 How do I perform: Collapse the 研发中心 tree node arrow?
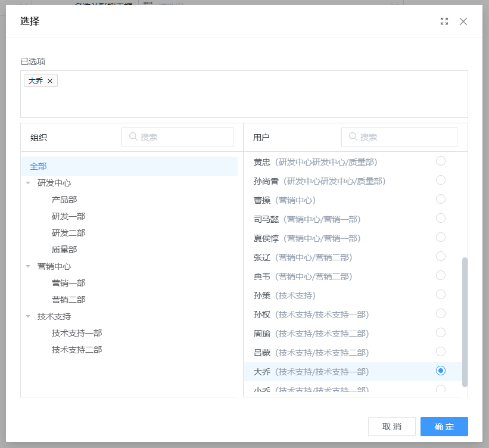click(x=28, y=183)
